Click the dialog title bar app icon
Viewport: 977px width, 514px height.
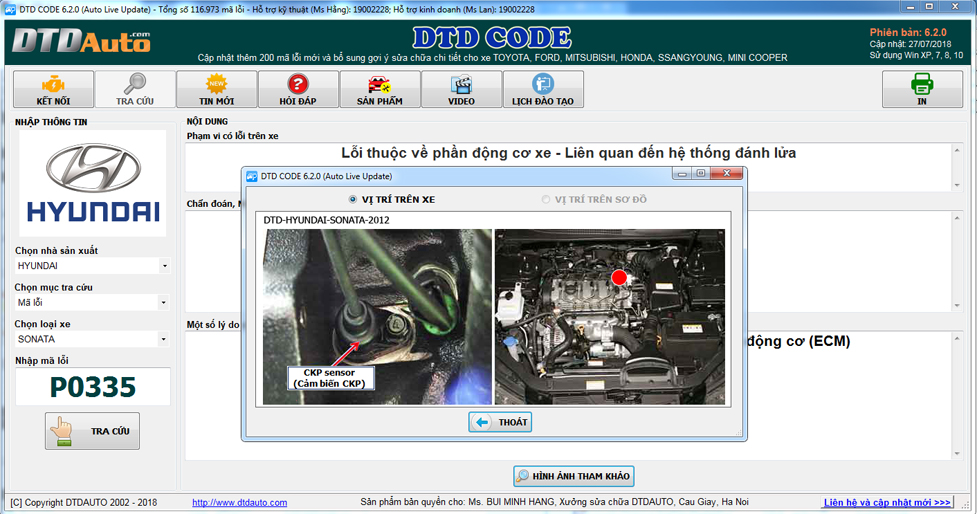click(x=252, y=176)
